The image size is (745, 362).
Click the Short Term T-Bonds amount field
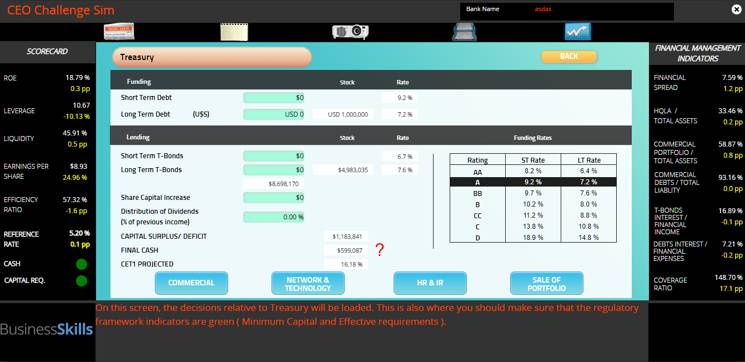[274, 156]
